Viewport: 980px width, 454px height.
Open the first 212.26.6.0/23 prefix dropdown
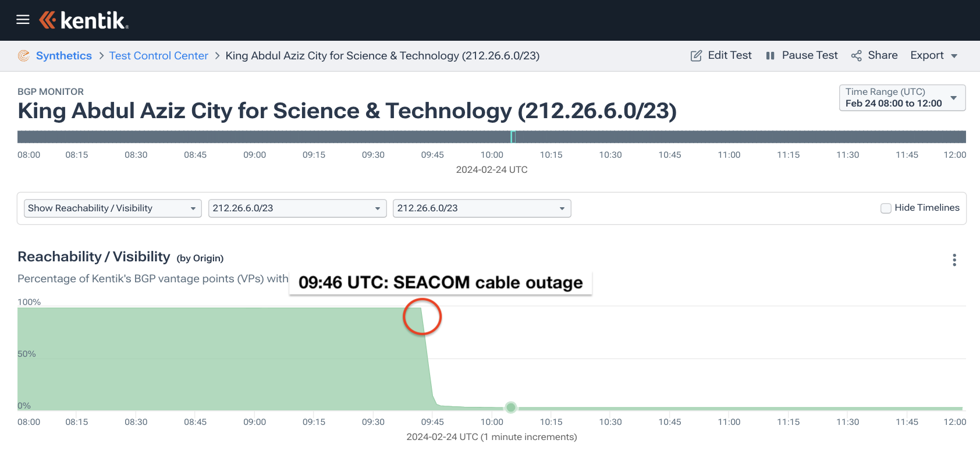click(x=297, y=208)
